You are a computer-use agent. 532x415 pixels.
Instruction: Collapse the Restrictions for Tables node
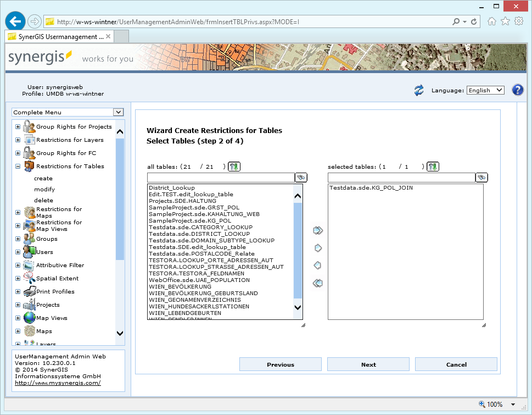click(x=18, y=166)
